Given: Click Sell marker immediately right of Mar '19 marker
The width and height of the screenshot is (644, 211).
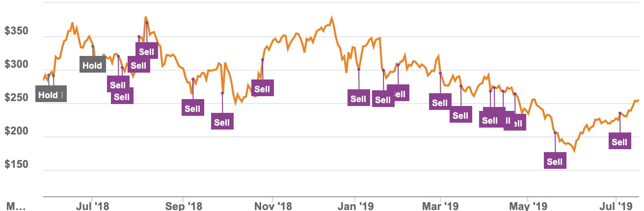Looking at the screenshot, I should click(x=460, y=115).
